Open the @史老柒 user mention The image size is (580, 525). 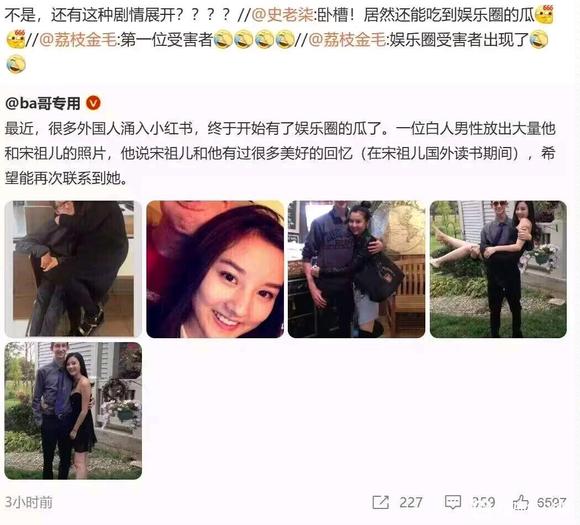(x=282, y=16)
